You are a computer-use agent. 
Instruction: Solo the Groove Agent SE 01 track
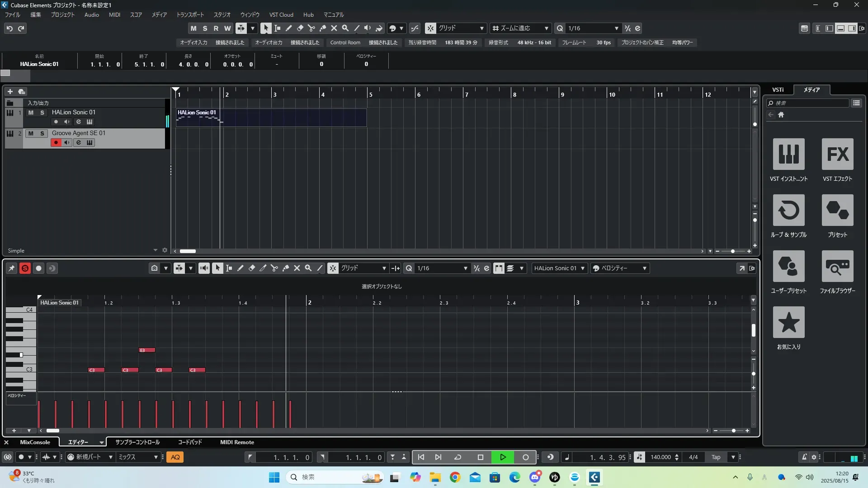(x=42, y=133)
